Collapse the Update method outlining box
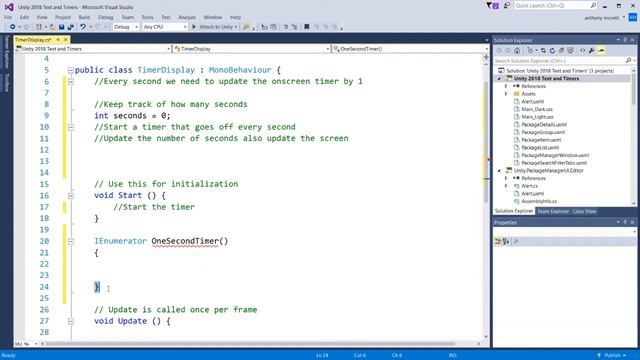This screenshot has height=360, width=640. coord(71,321)
